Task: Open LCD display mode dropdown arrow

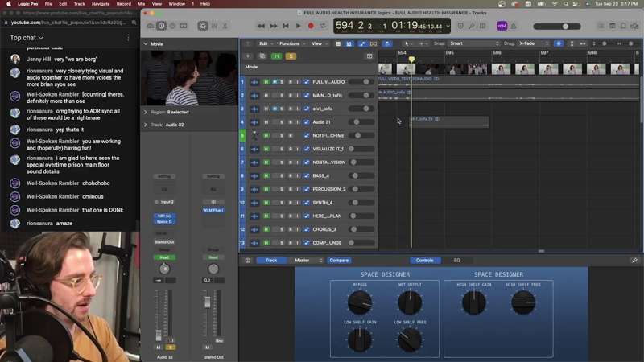Action: 448,26
